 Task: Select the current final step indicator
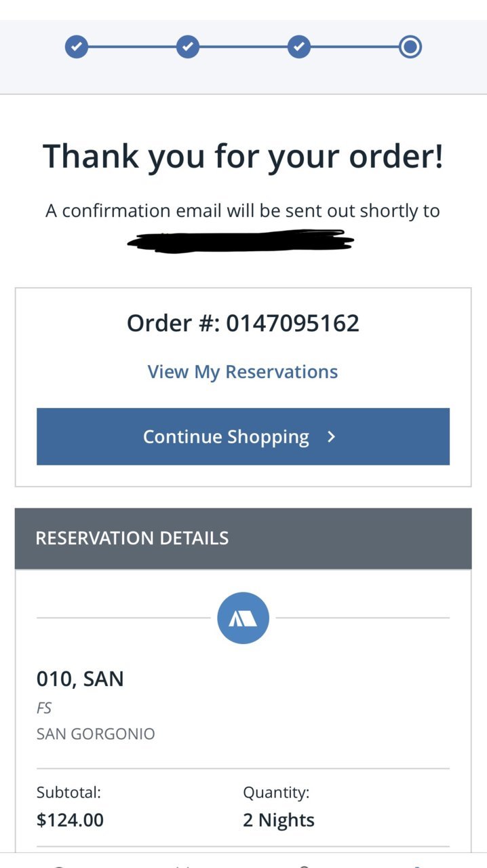click(x=410, y=47)
